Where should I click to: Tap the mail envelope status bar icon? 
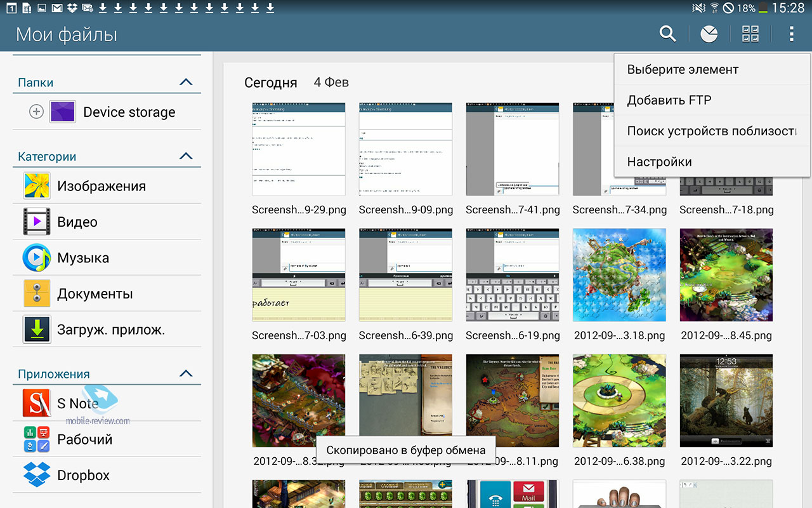(57, 8)
